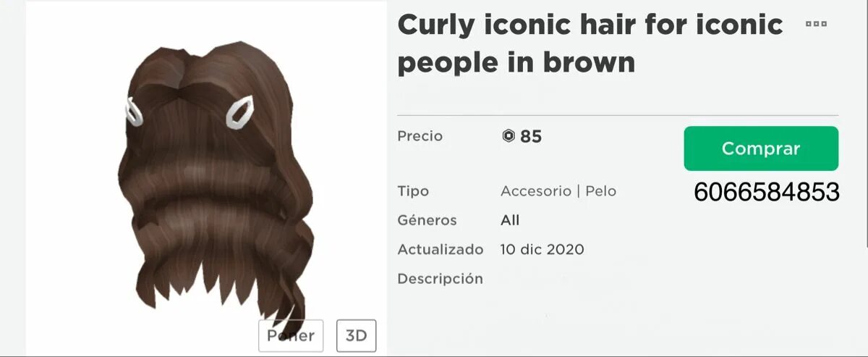Image resolution: width=868 pixels, height=357 pixels.
Task: Click the item ID 6066584853
Action: (767, 192)
